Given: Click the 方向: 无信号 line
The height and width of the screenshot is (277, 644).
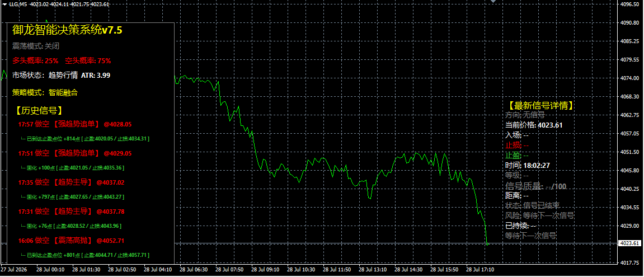Looking at the screenshot, I should 525,115.
